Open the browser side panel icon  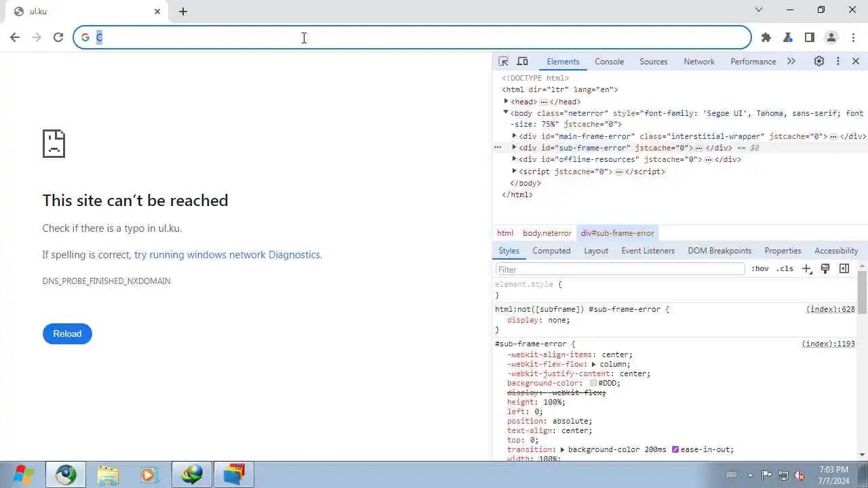coord(810,37)
